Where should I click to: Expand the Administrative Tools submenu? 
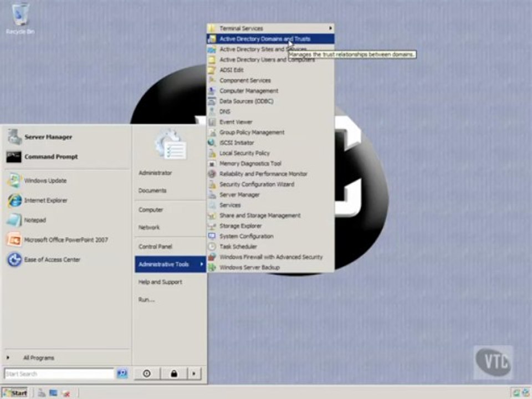tap(170, 264)
